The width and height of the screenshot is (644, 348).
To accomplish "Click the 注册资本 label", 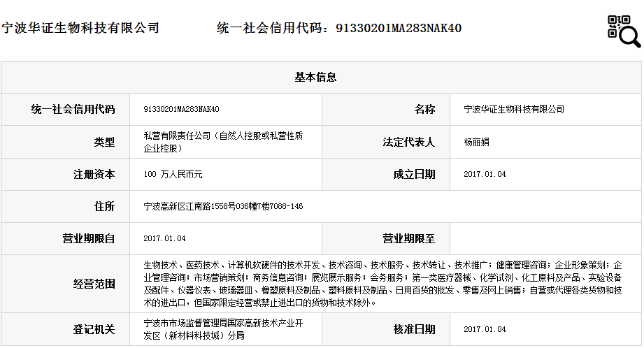I will point(94,175).
